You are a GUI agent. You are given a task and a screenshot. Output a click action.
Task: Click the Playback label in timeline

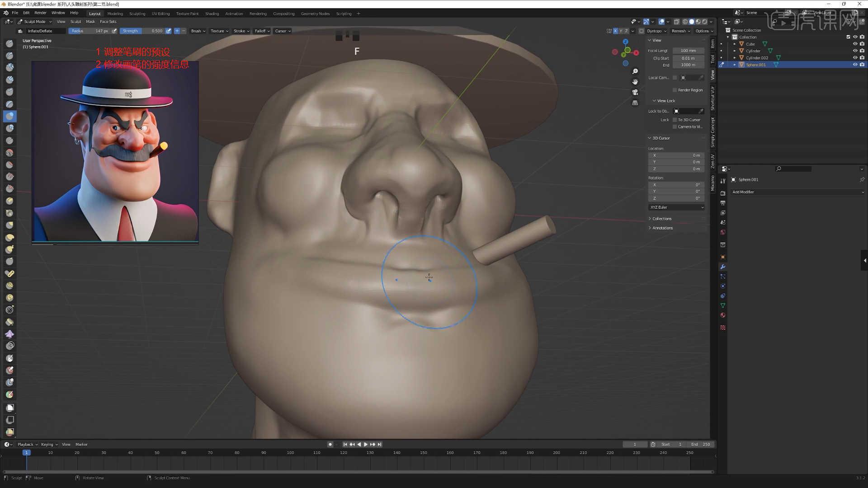pyautogui.click(x=26, y=444)
